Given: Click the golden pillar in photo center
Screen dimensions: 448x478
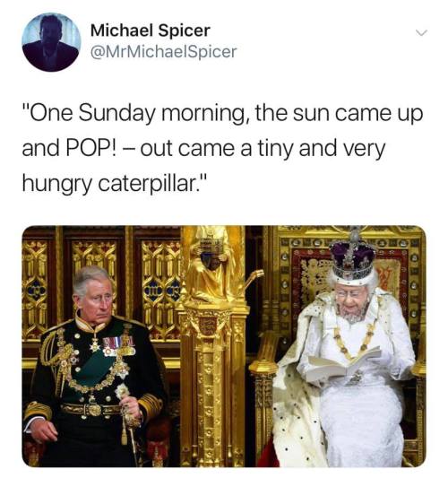Looking at the screenshot, I should coord(214,346).
